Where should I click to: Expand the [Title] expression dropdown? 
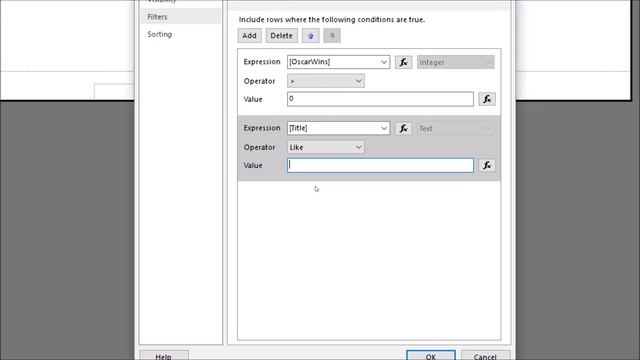coord(384,128)
